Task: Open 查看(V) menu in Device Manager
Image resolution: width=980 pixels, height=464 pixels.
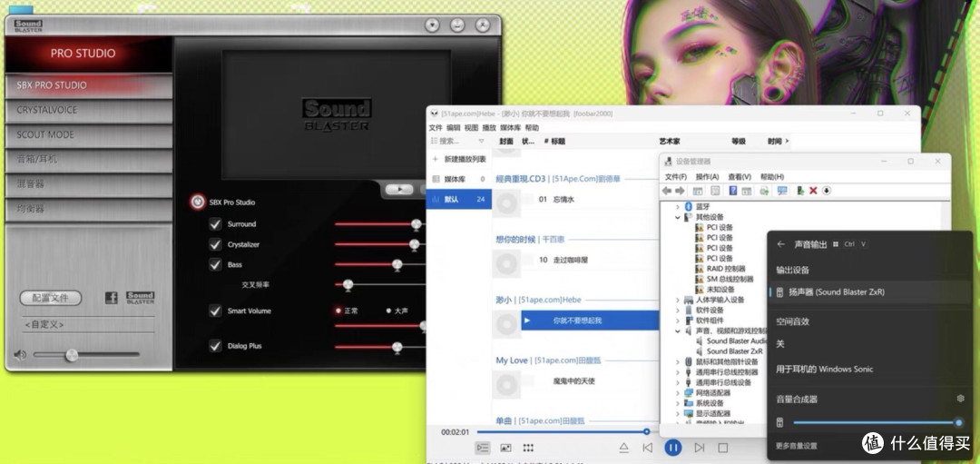Action: (740, 177)
